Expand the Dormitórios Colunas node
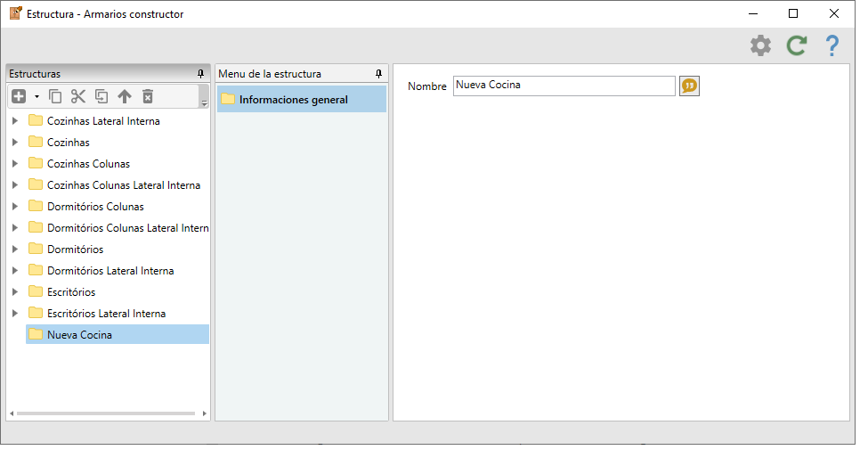 [x=15, y=208]
